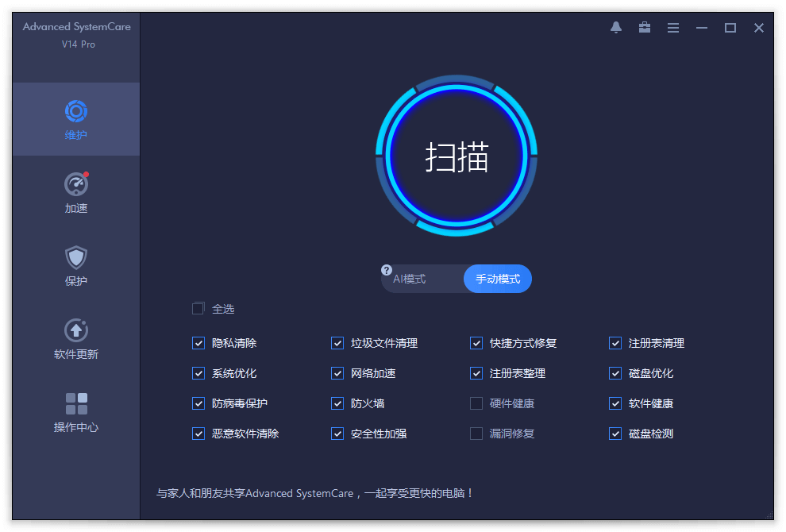Open the 操作中心 (Action Center)

click(75, 410)
